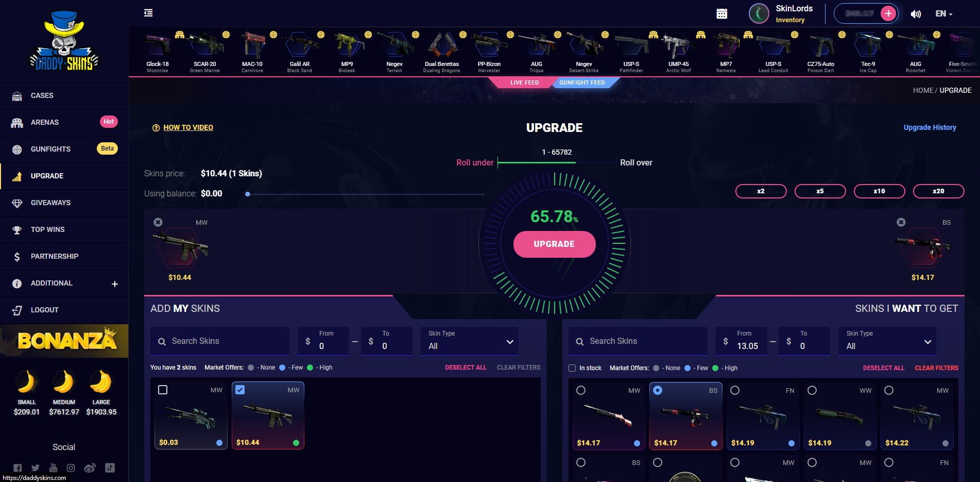This screenshot has height=482, width=980.
Task: Check the $0.03 skin checkbox
Action: (163, 390)
